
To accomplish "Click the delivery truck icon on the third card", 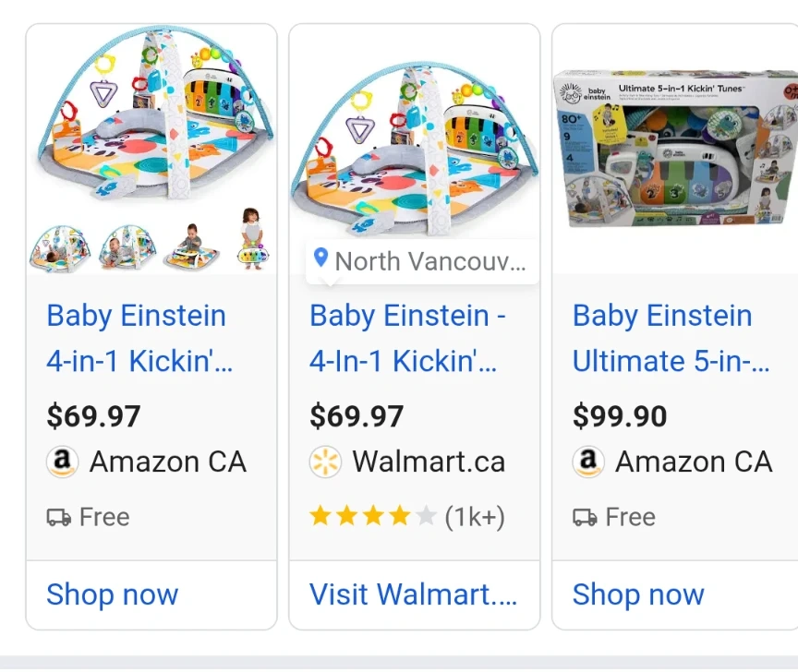I will pyautogui.click(x=585, y=517).
